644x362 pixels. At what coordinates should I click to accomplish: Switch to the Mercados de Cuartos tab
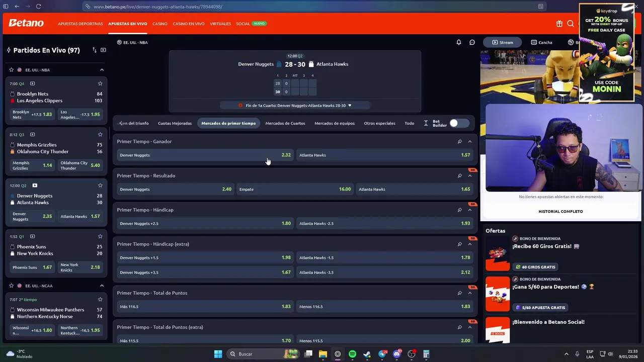point(285,123)
